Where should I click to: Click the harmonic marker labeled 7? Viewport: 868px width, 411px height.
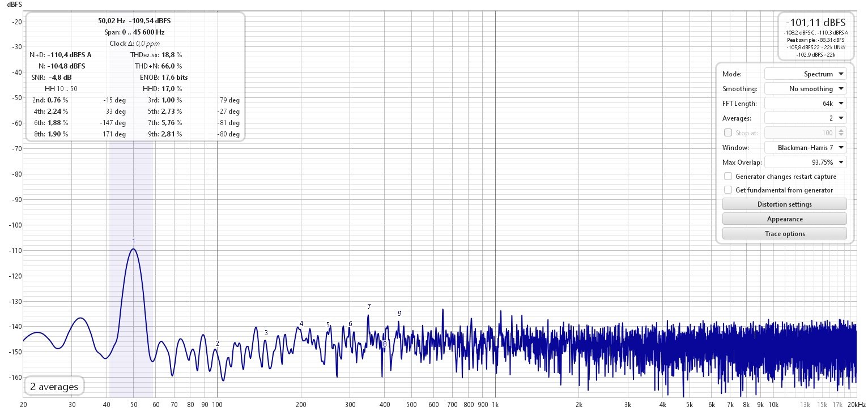point(369,307)
